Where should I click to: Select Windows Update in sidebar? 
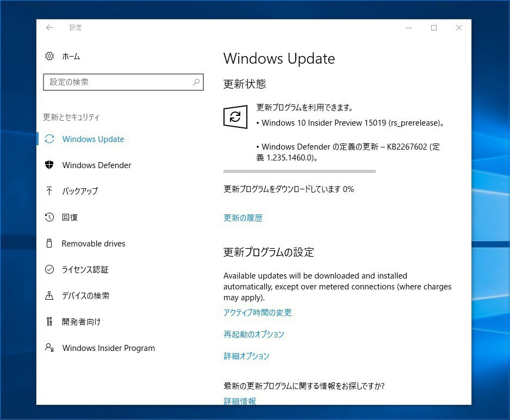[93, 139]
